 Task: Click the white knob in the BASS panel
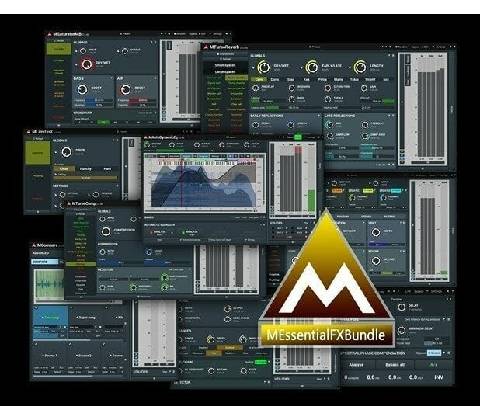pyautogui.click(x=82, y=89)
